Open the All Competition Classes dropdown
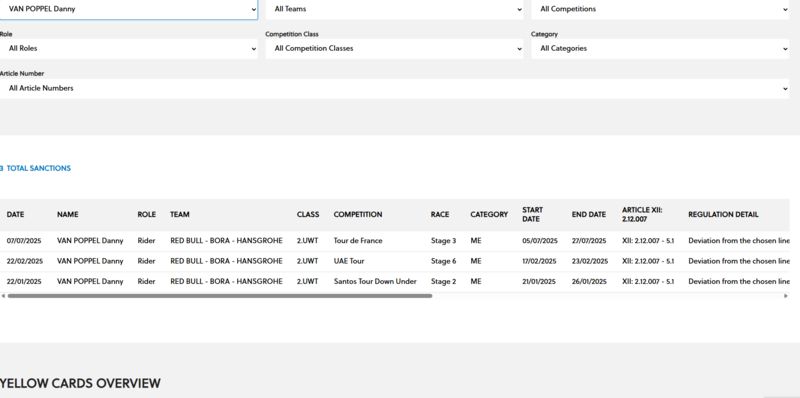The width and height of the screenshot is (800, 398). click(394, 49)
